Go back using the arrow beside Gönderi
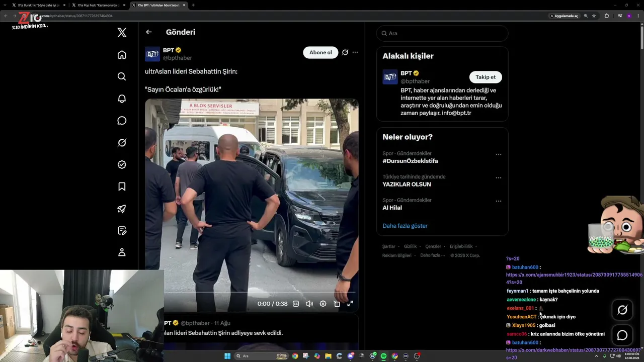The height and width of the screenshot is (362, 644). (149, 32)
